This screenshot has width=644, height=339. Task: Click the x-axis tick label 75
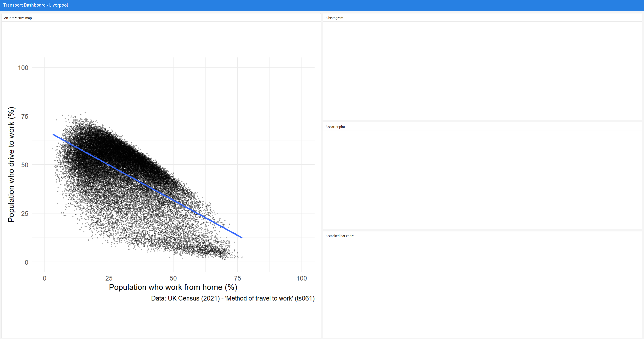point(237,278)
